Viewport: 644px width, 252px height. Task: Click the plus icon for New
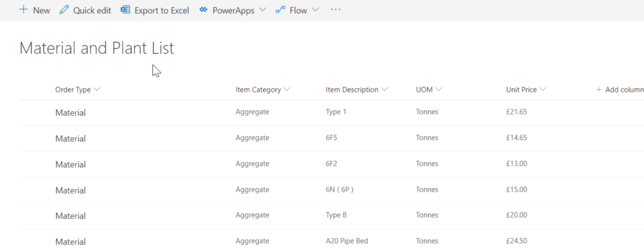tap(24, 10)
